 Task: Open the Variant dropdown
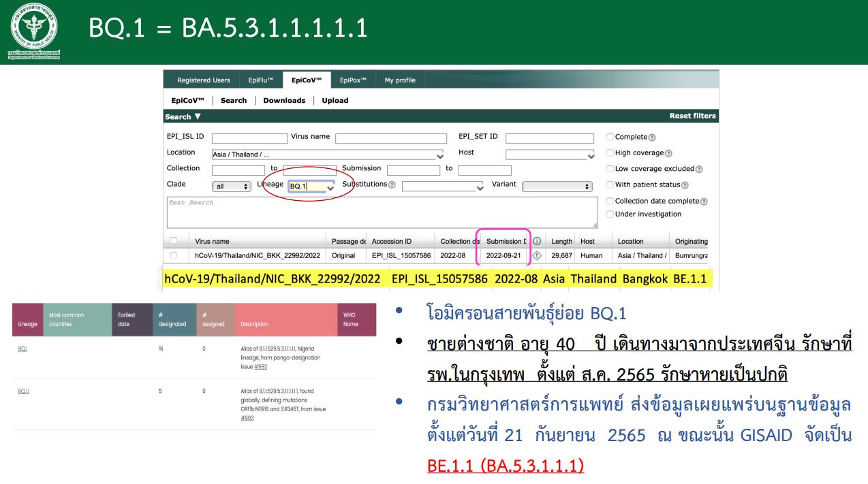point(557,187)
